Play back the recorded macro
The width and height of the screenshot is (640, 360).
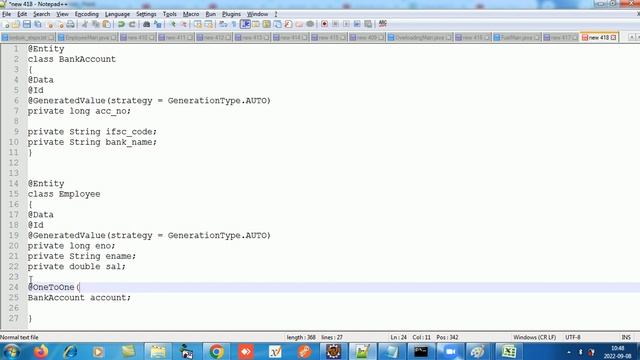coord(346,24)
